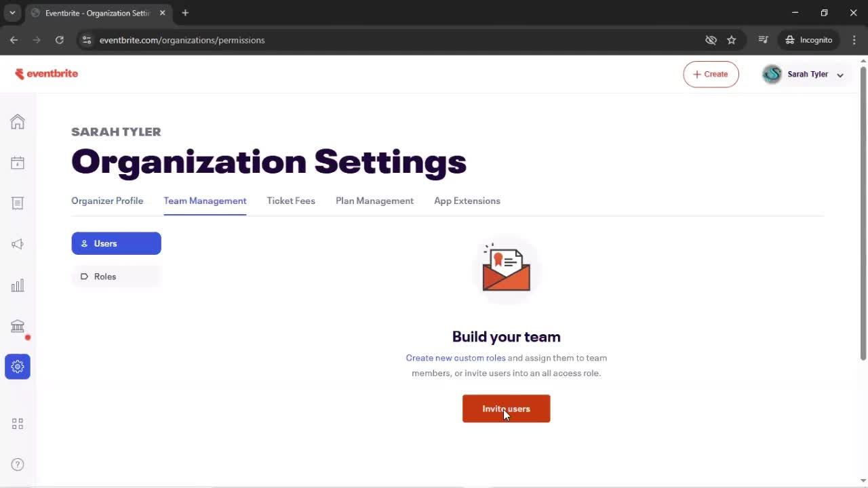
Task: Open the Apps grid sidebar icon
Action: click(x=18, y=424)
